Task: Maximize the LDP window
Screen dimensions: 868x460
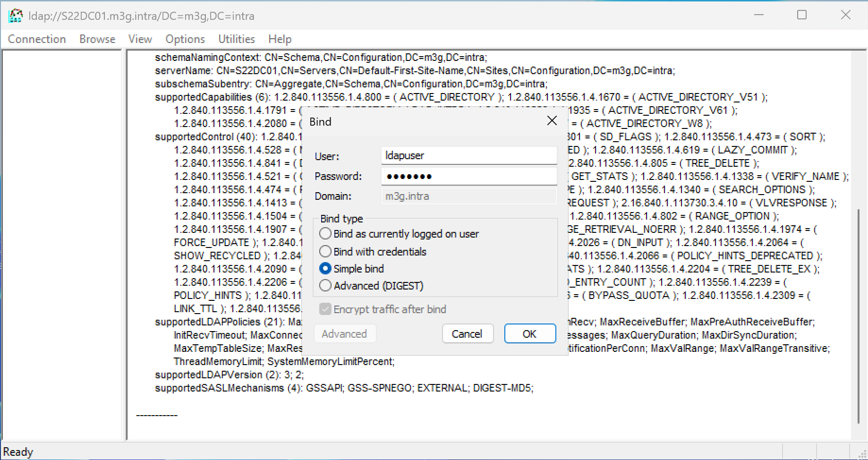Action: click(801, 15)
